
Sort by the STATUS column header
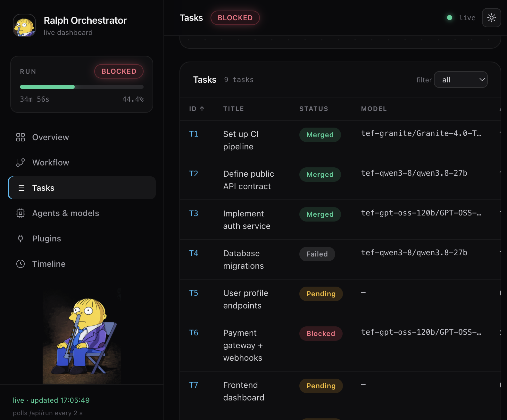click(x=314, y=109)
